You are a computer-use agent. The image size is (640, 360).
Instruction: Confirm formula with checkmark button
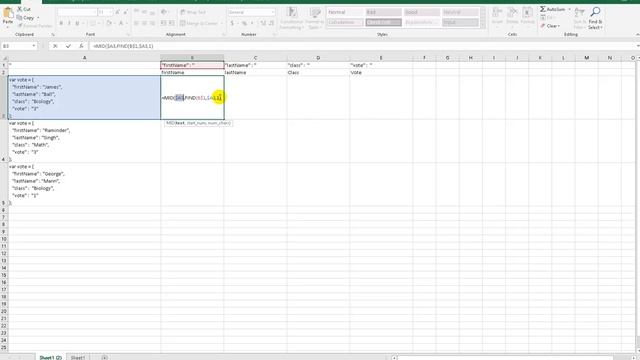pyautogui.click(x=68, y=46)
